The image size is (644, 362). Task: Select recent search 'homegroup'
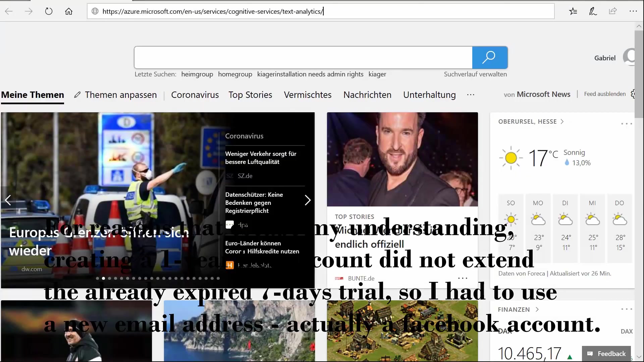[235, 74]
